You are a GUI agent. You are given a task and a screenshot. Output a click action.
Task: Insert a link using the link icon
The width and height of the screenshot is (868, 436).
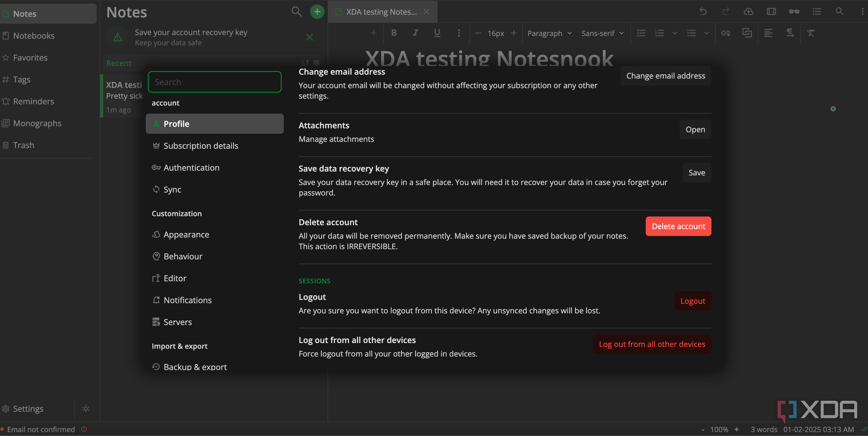click(726, 33)
